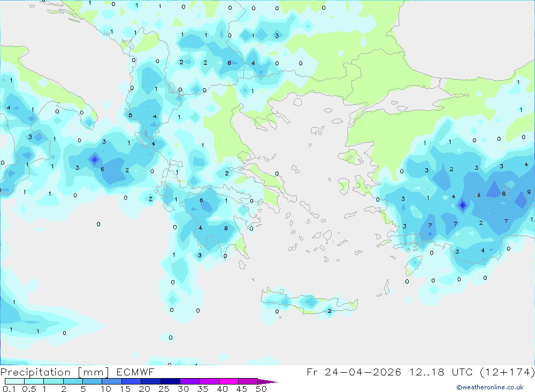Click the 1–2 mm legend color box

(x=53, y=381)
